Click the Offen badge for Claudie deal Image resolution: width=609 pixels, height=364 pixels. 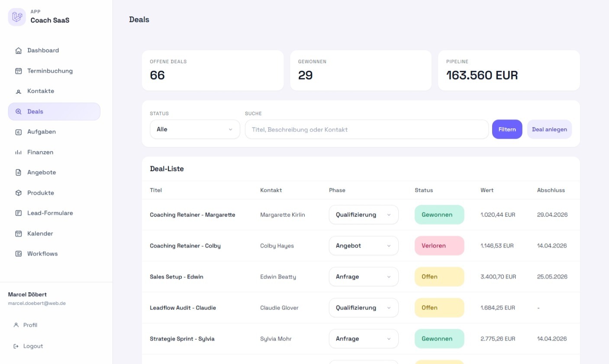439,308
